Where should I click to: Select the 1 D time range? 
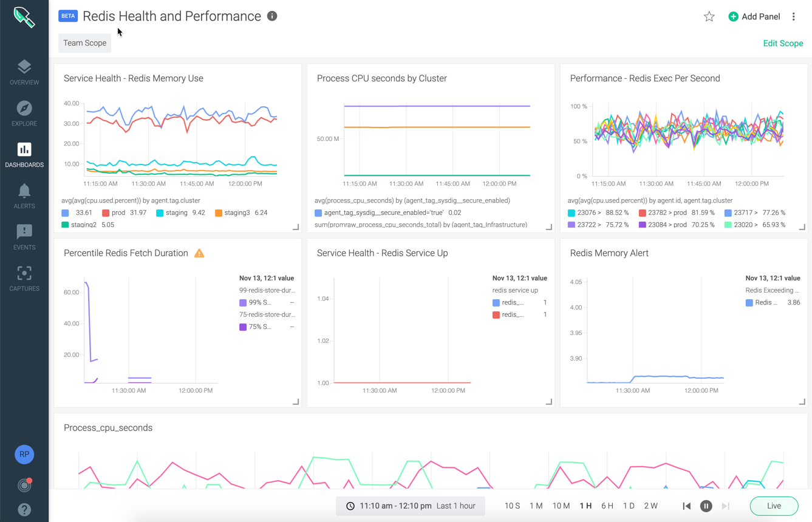[629, 506]
